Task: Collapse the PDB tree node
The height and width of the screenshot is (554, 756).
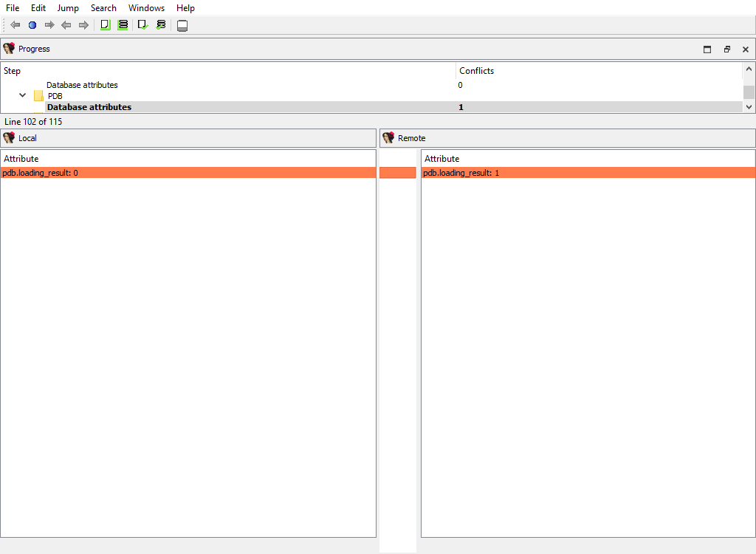Action: tap(22, 96)
